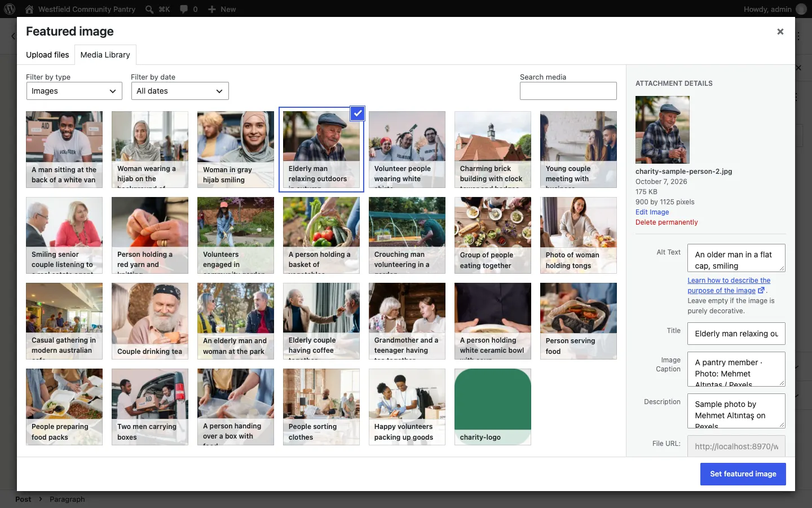Click the Description textarea
The image size is (812, 508).
click(736, 411)
